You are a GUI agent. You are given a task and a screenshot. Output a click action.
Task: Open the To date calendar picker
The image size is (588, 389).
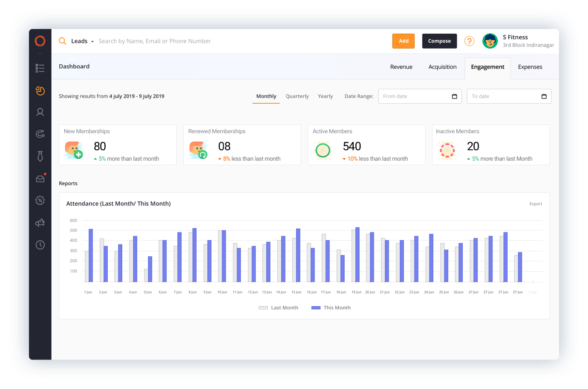pos(544,96)
